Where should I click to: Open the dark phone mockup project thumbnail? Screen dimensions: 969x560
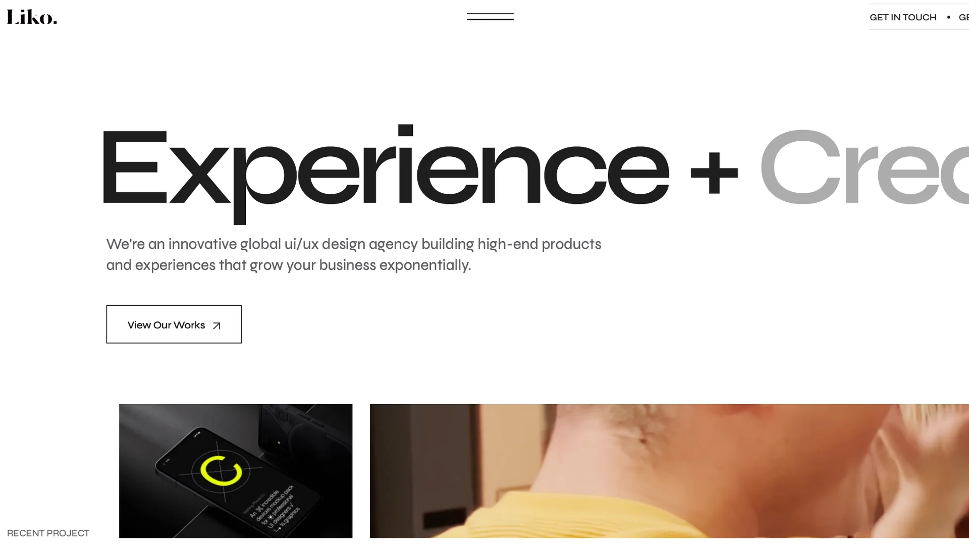236,471
